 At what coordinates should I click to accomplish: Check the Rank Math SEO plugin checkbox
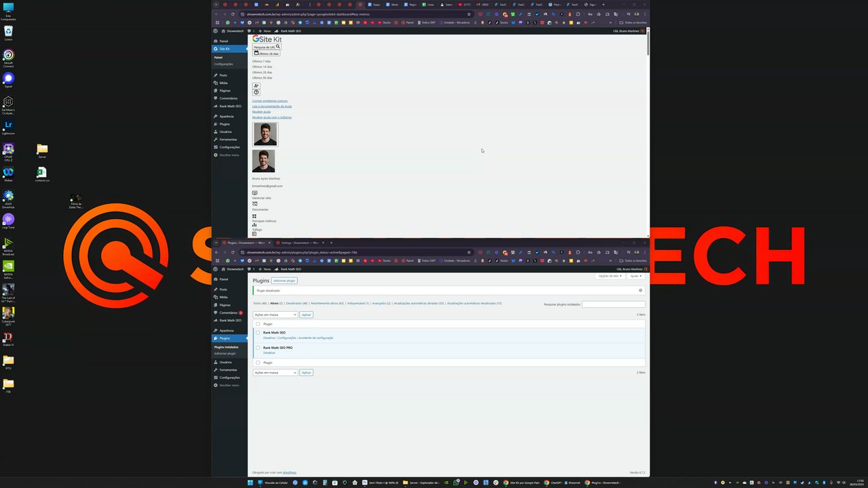click(258, 333)
